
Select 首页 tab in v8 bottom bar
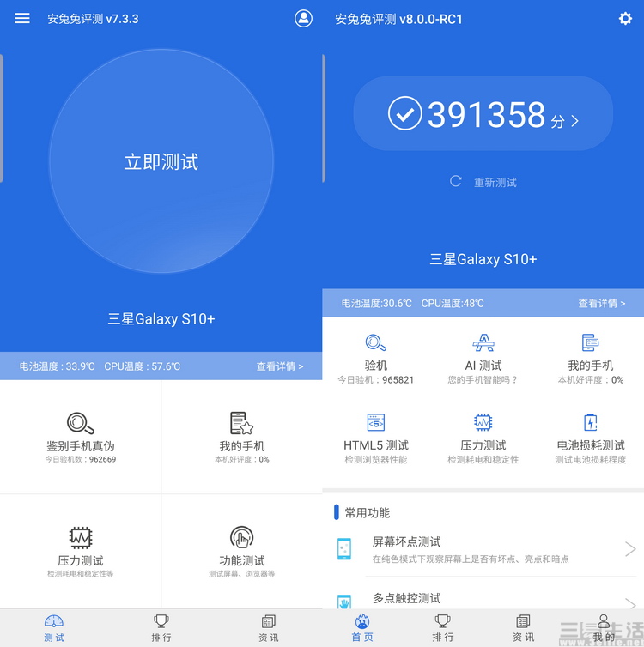(362, 628)
